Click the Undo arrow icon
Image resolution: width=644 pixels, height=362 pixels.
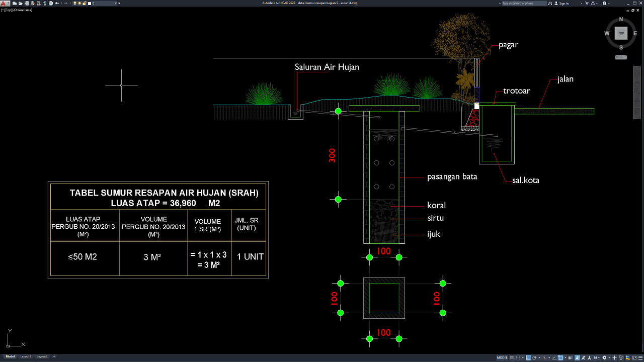[57, 3]
